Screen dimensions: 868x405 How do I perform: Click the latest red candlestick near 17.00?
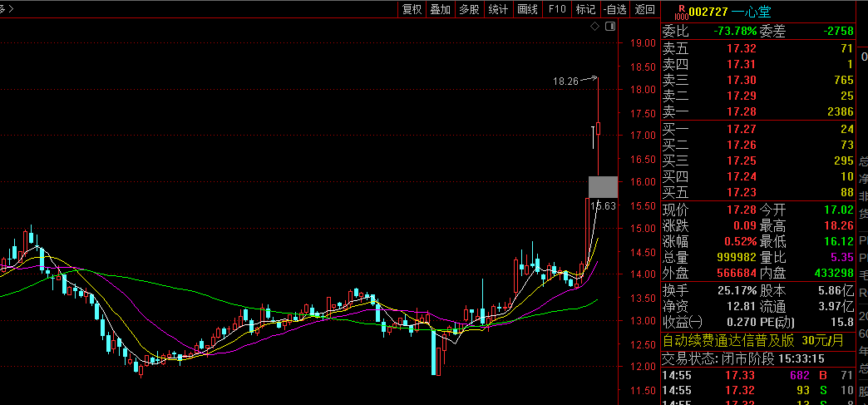coord(599,129)
